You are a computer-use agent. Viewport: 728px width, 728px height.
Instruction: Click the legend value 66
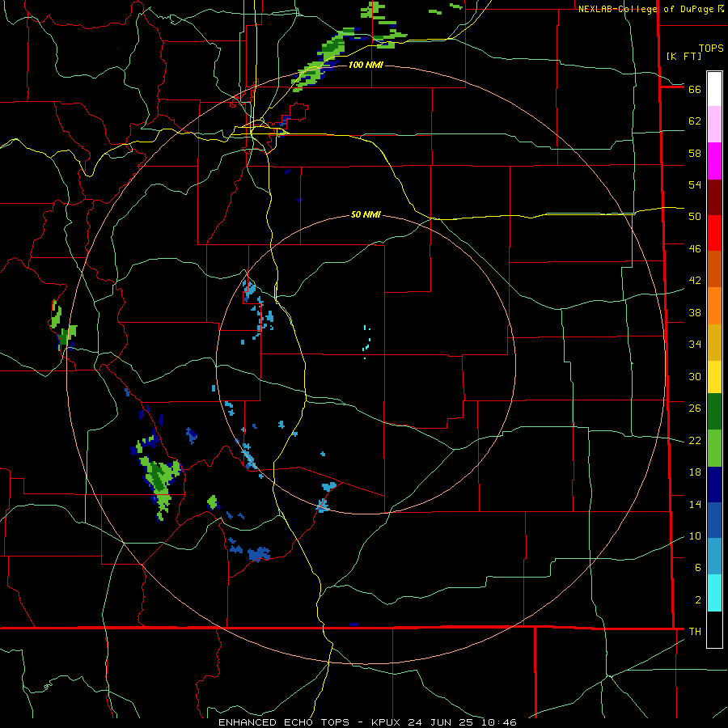[x=695, y=89]
